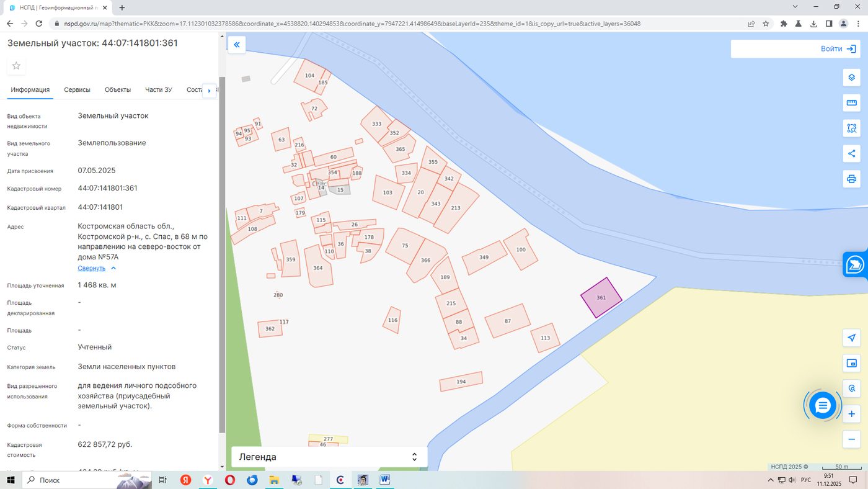Select parcel 361 on the map
The width and height of the screenshot is (868, 489).
tap(601, 298)
